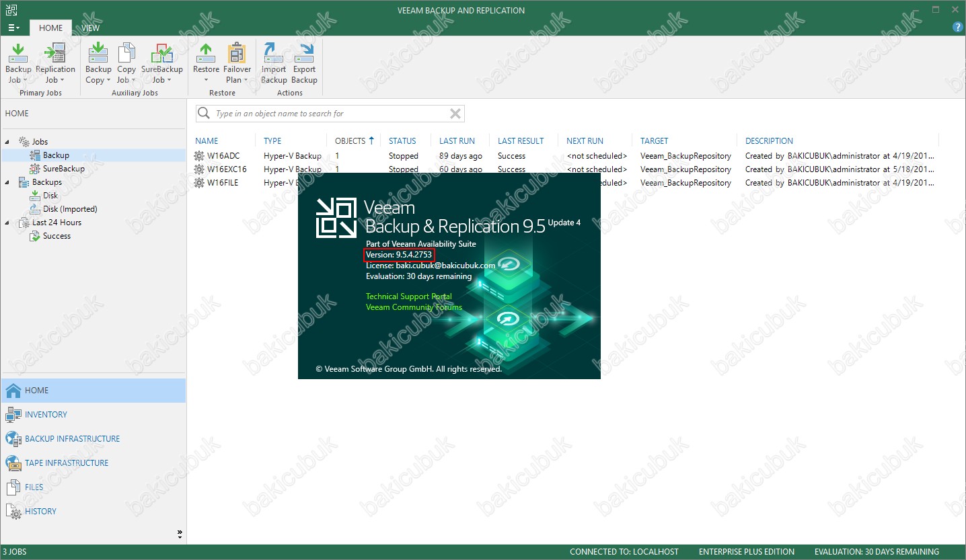Screen dimensions: 966x560
Task: Collapse the Backups tree node
Action: pyautogui.click(x=7, y=182)
